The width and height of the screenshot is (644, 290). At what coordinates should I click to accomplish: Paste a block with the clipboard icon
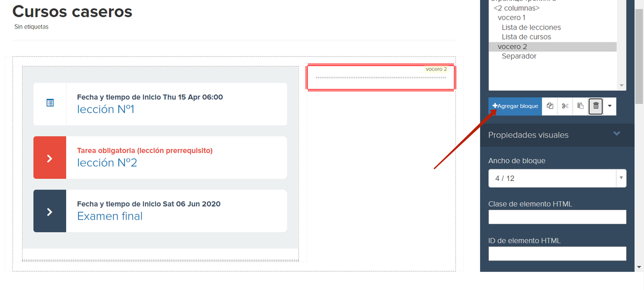[x=580, y=106]
